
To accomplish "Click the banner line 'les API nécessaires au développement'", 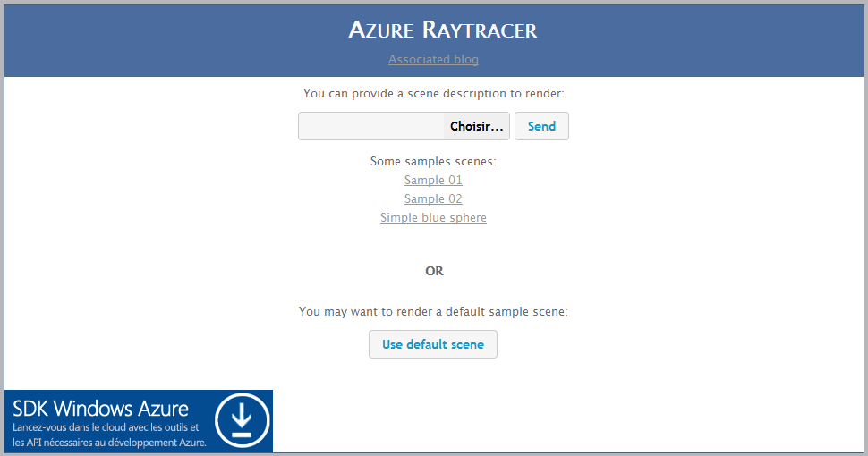I will pyautogui.click(x=109, y=442).
